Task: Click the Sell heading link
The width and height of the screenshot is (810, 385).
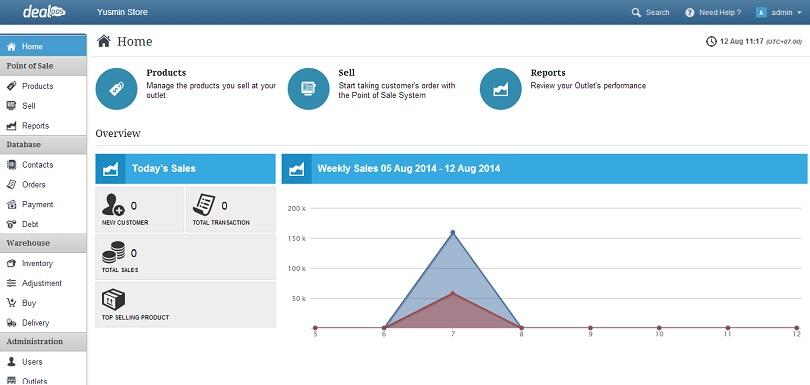Action: (x=347, y=73)
